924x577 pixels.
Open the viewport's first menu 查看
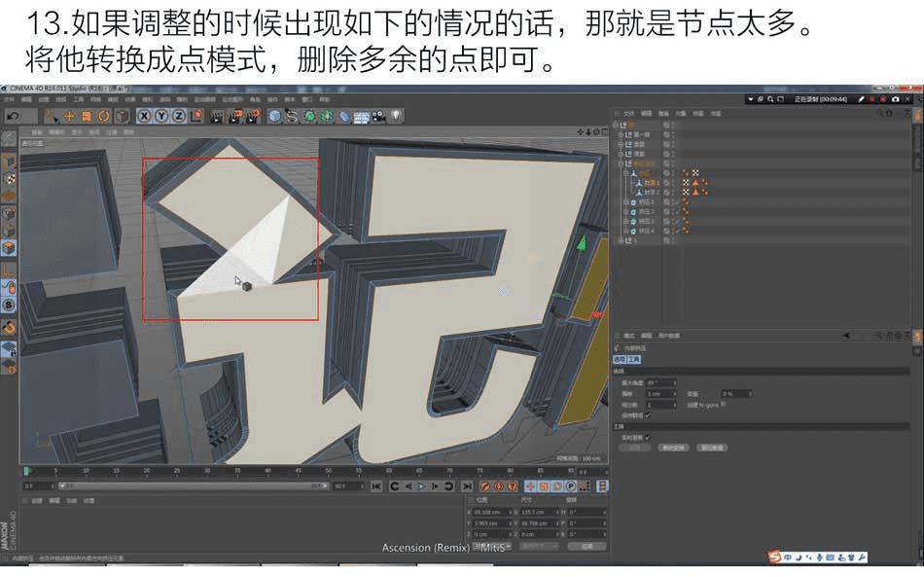37,132
